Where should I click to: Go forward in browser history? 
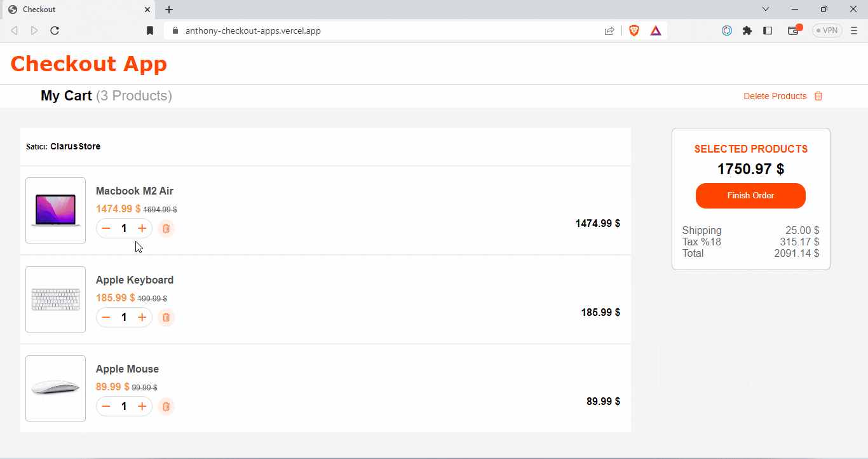(34, 31)
